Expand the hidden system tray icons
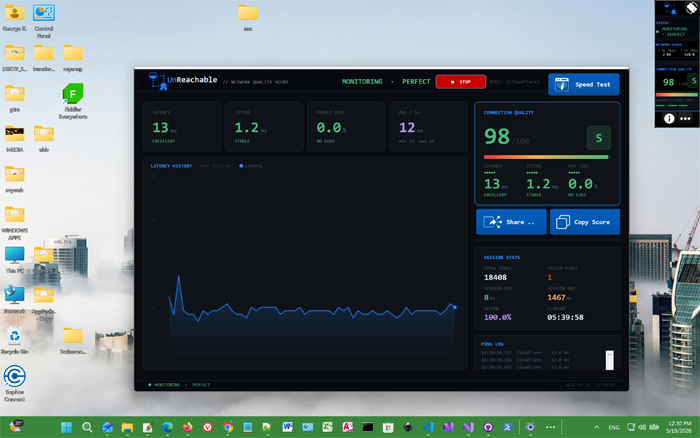The image size is (700, 438). click(x=596, y=427)
